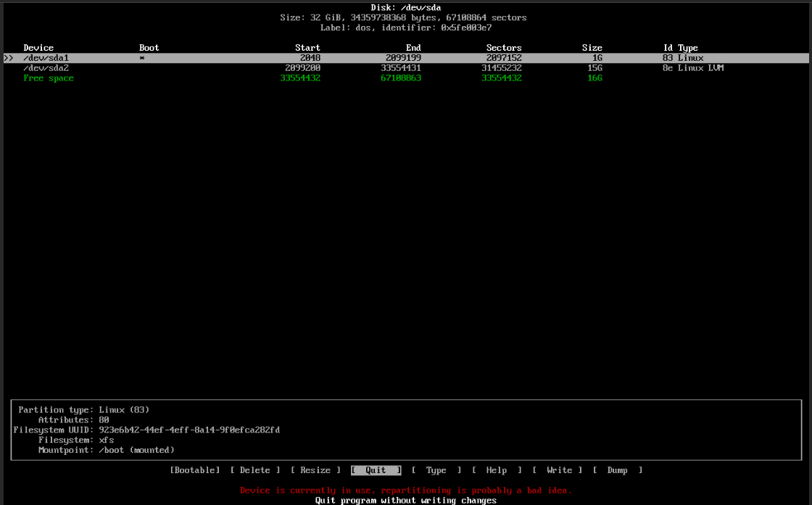Choose the Dump menu option
The height and width of the screenshot is (505, 812).
tap(617, 469)
